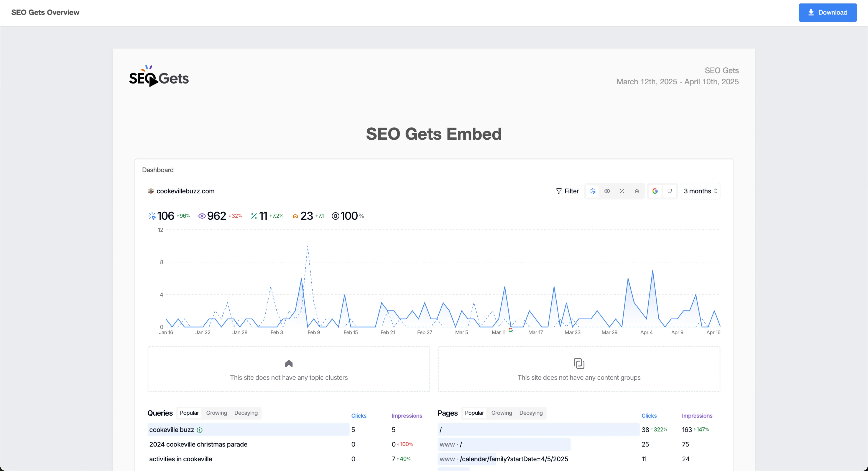Toggle average position icon in toolbar

click(637, 191)
